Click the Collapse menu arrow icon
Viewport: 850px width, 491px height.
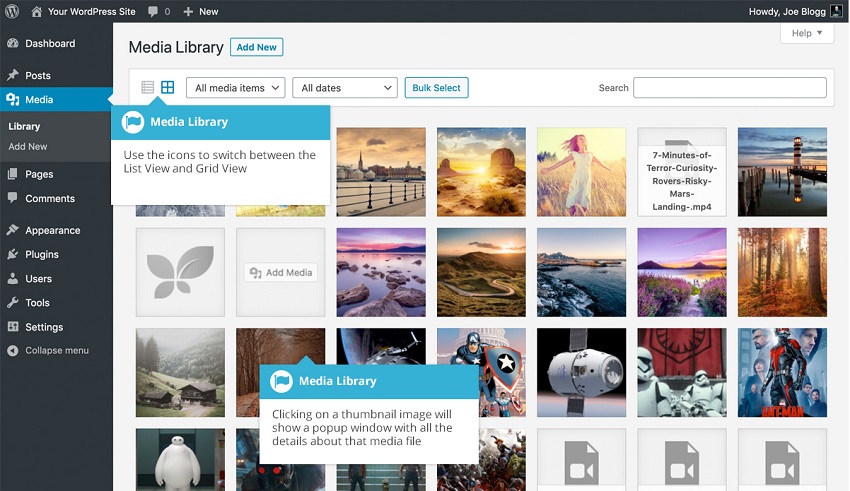point(13,351)
